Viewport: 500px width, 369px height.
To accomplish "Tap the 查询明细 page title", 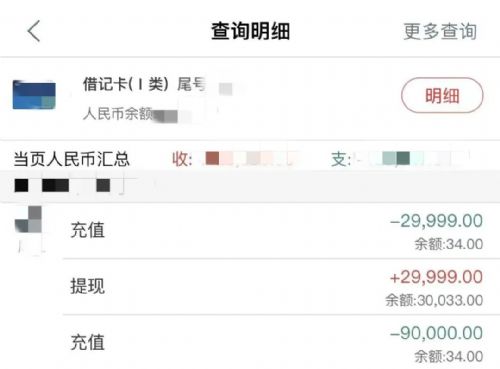I will tap(250, 31).
